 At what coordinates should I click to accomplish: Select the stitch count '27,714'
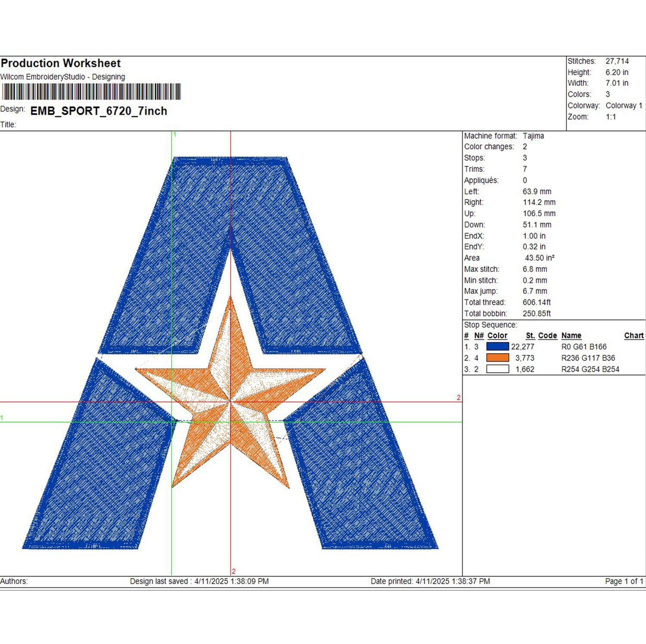coord(617,61)
